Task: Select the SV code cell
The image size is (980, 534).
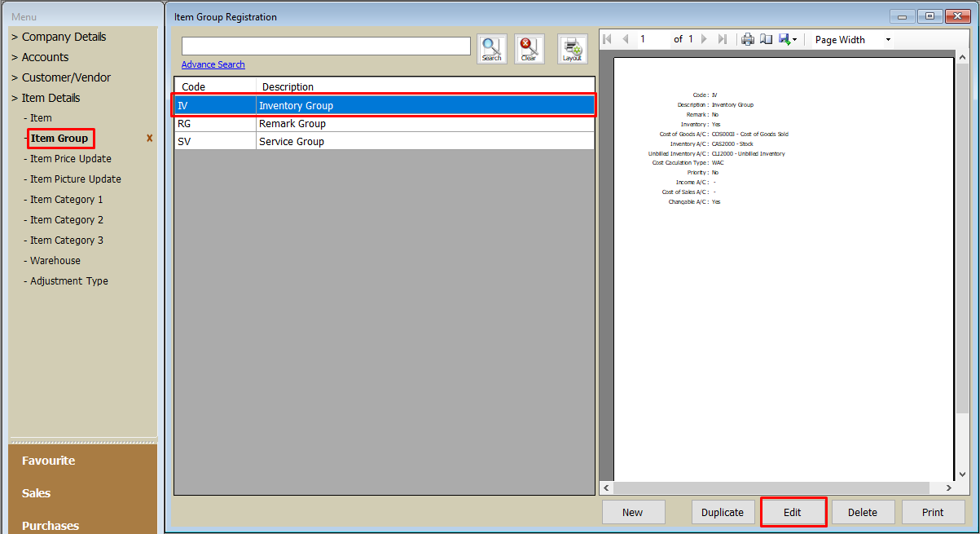Action: tap(215, 142)
